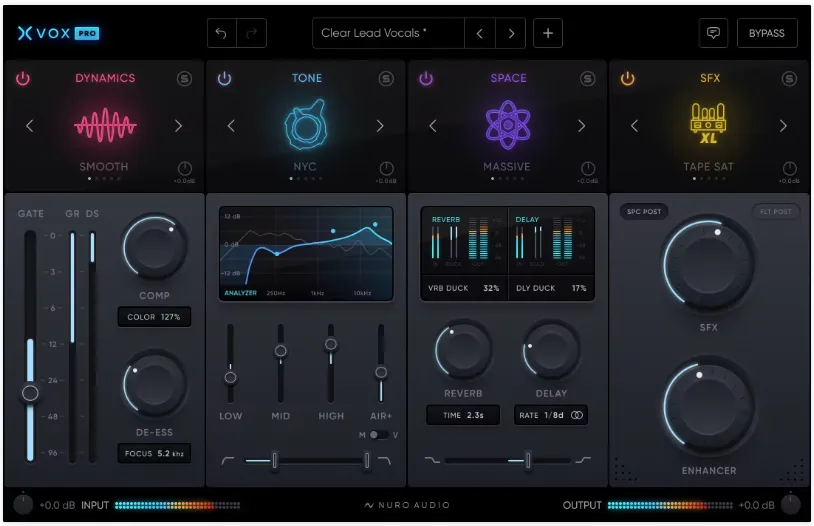Viewport: 814px width, 526px height.
Task: Click the COLOR 127% value box
Action: click(x=154, y=317)
